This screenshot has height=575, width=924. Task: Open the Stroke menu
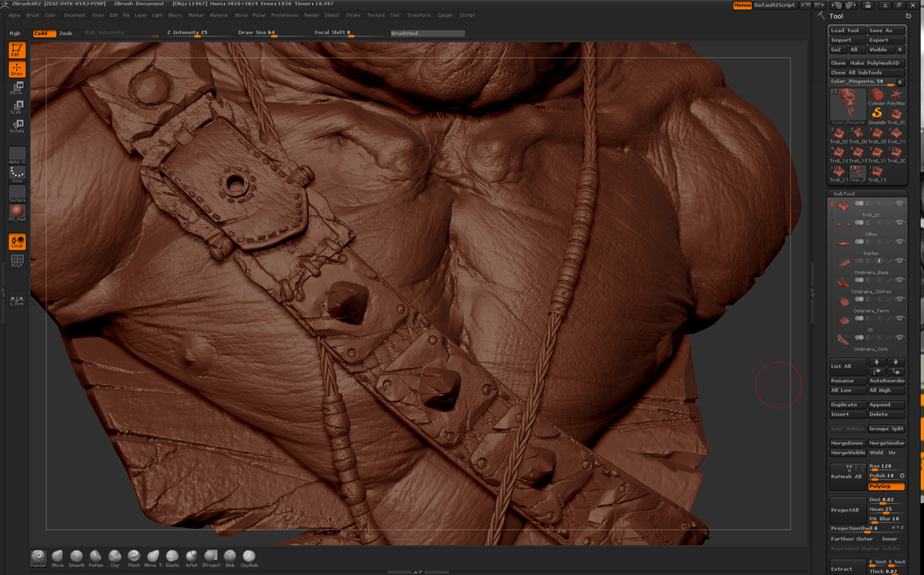(x=353, y=15)
